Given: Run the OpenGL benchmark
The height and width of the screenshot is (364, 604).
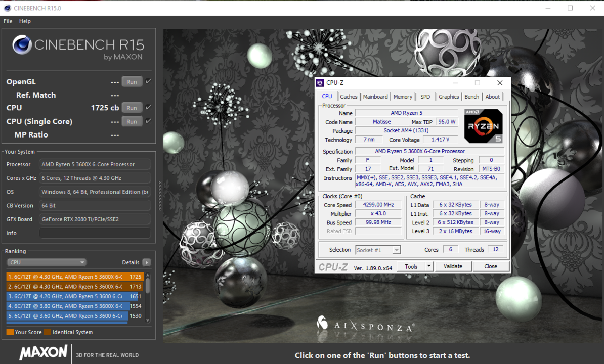Looking at the screenshot, I should tap(132, 82).
